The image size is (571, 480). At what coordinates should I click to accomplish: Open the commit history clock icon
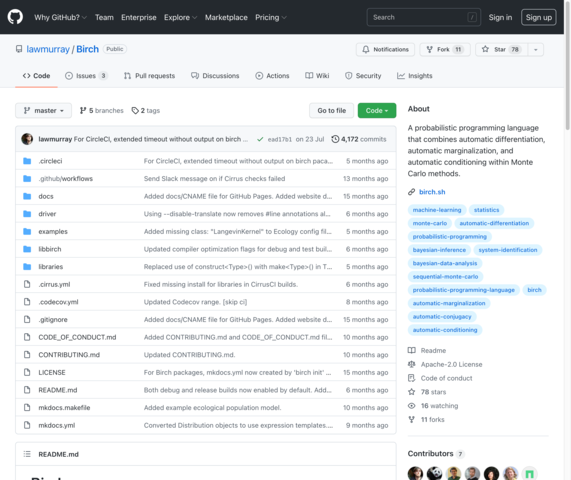tap(335, 139)
